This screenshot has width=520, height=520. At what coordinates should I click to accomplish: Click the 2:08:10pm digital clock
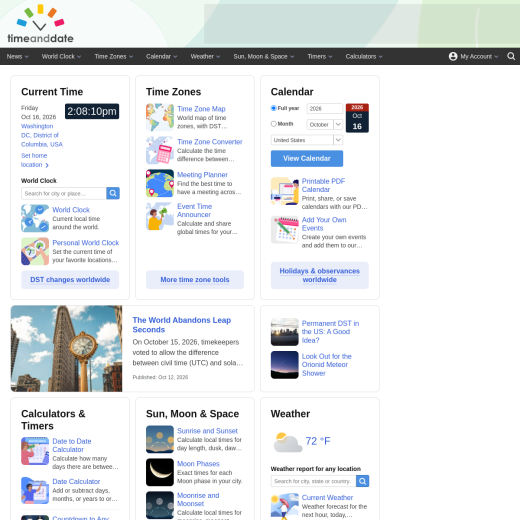click(x=92, y=111)
